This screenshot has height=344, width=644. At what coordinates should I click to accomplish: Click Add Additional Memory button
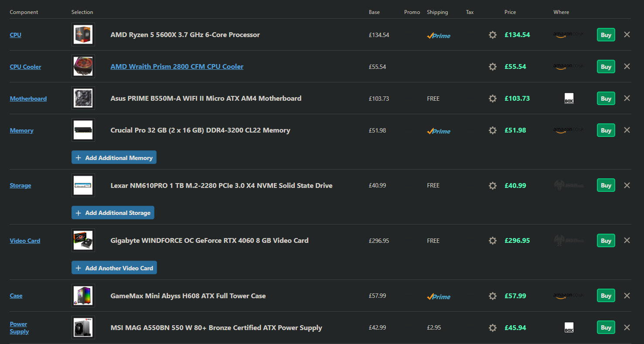(114, 158)
